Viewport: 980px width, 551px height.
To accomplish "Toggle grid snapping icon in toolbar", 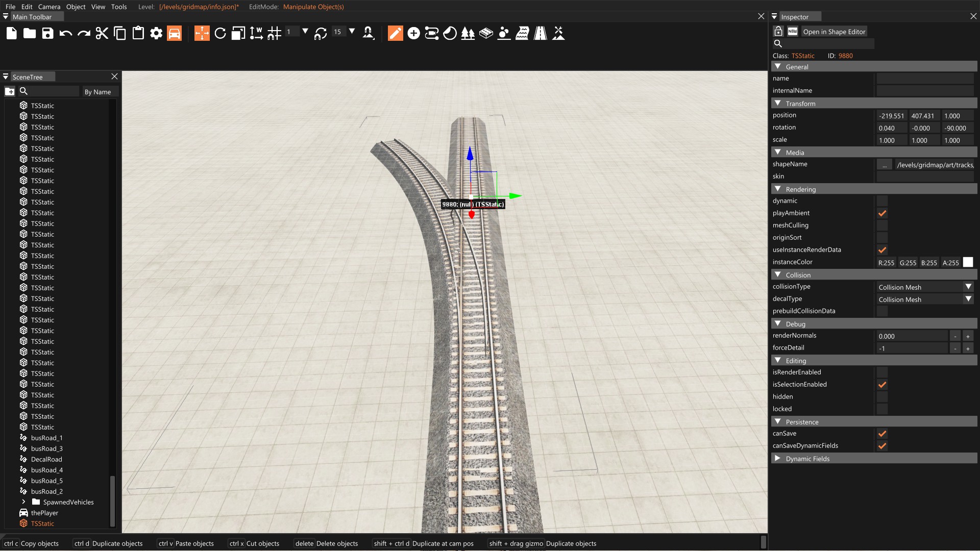I will pyautogui.click(x=274, y=34).
